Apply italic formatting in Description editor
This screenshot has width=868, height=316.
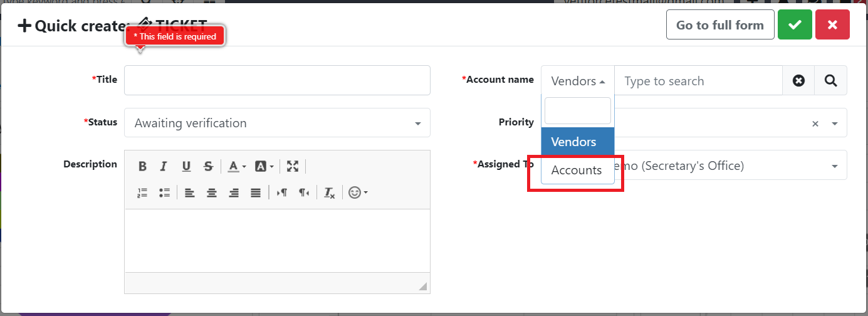[164, 166]
